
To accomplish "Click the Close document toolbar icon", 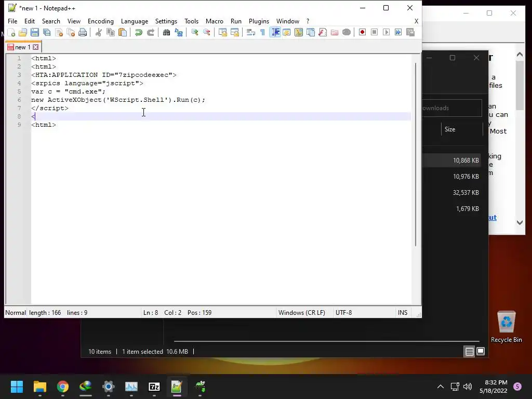I will [x=59, y=32].
